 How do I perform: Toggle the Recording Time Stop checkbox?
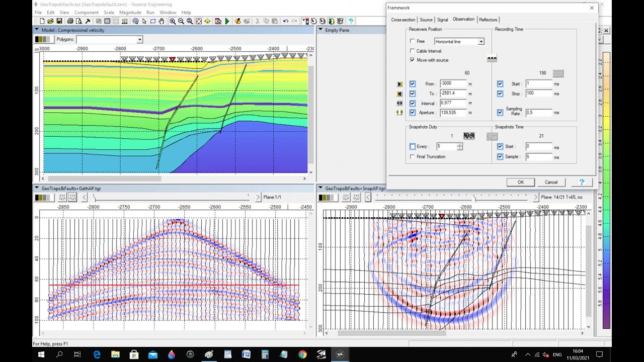tap(500, 94)
